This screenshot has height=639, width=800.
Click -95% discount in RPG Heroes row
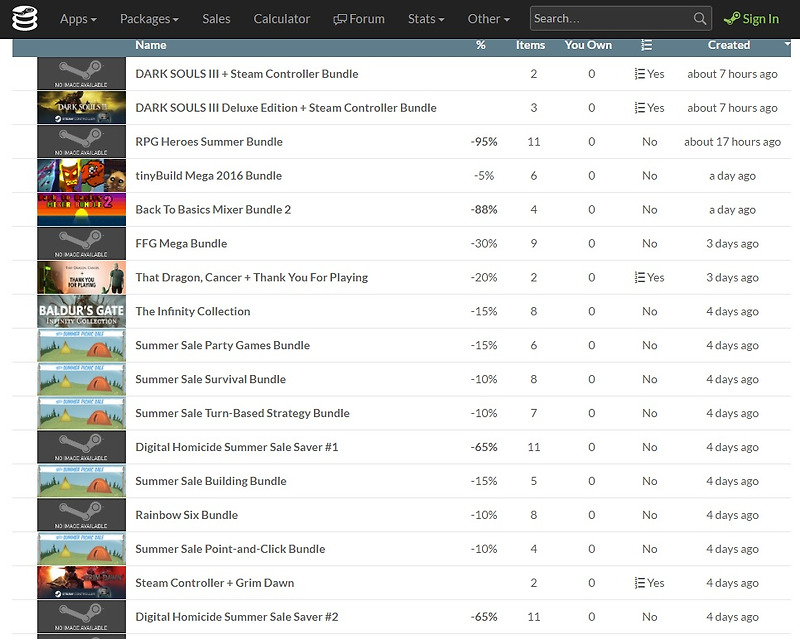tap(484, 142)
